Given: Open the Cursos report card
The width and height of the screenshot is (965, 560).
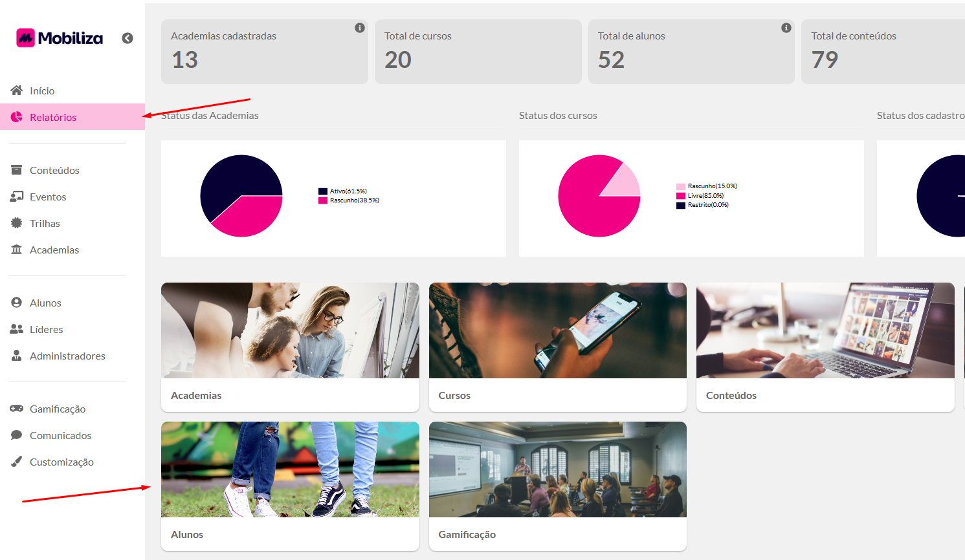Looking at the screenshot, I should (557, 347).
